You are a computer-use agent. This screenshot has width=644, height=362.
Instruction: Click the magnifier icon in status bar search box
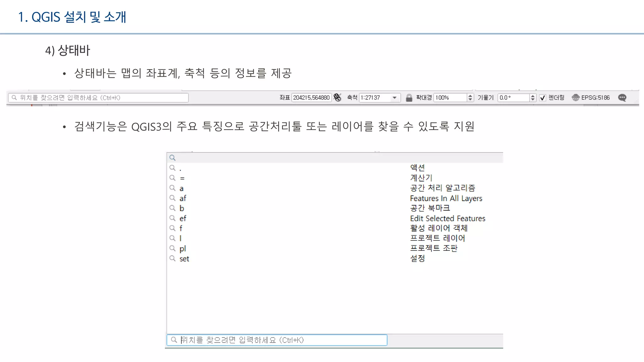click(x=14, y=98)
